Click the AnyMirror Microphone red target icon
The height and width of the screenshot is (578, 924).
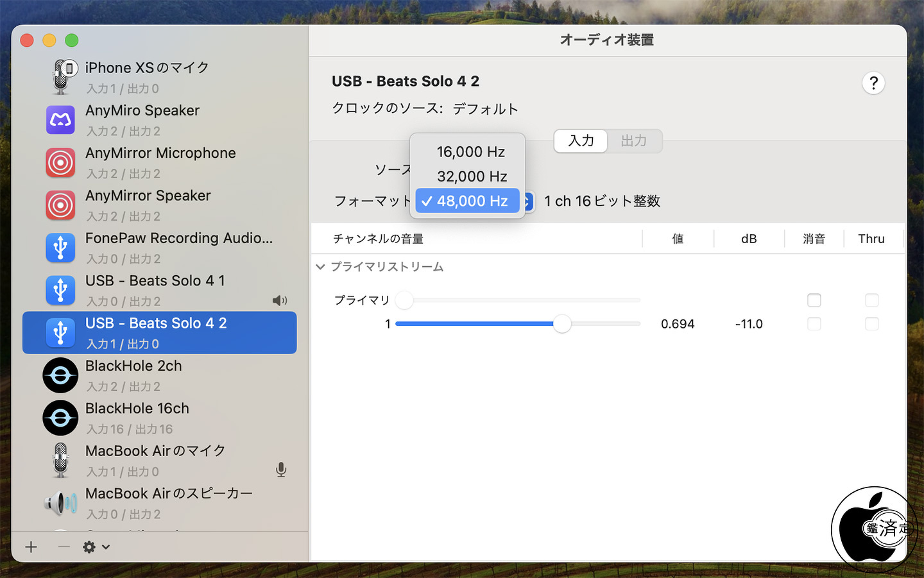coord(61,162)
